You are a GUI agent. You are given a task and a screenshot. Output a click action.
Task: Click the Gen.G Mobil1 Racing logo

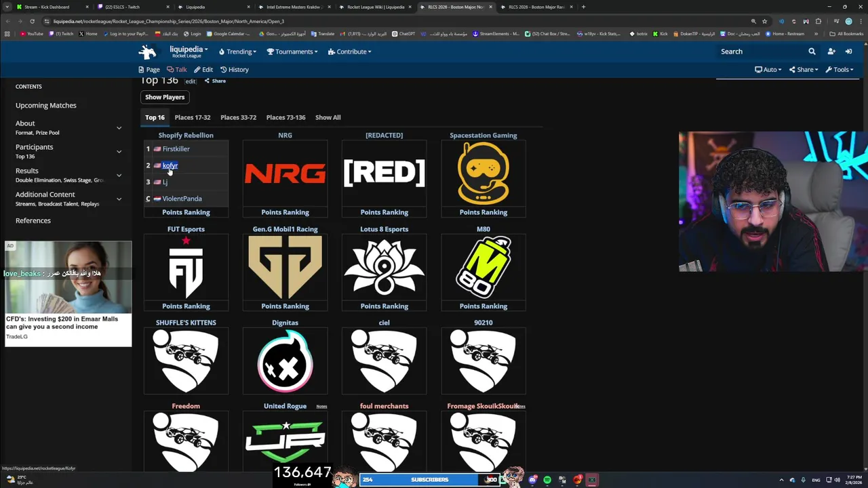coord(285,268)
